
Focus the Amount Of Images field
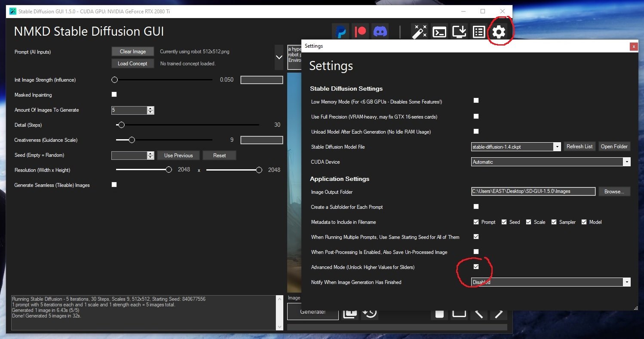129,110
